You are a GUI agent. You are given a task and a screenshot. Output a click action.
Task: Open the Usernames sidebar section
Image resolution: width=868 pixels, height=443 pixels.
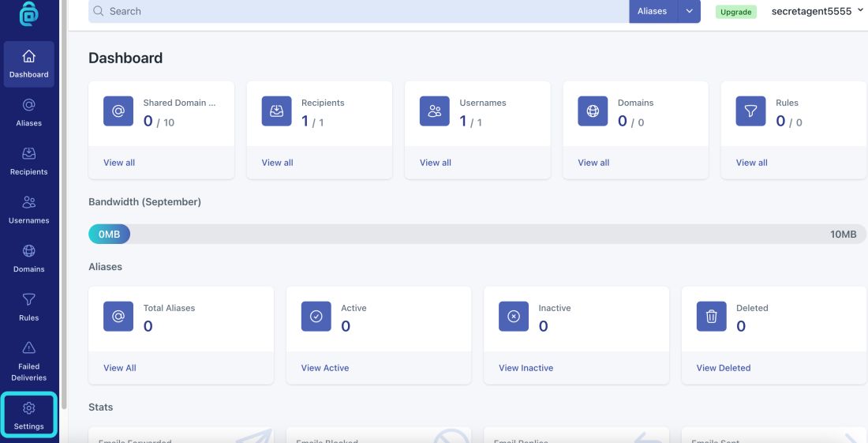click(x=28, y=210)
